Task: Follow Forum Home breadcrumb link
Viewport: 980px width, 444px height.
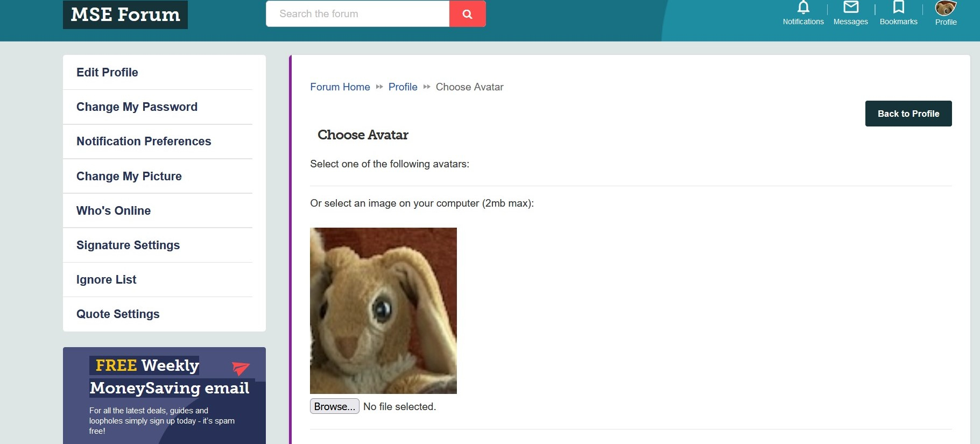Action: coord(340,87)
